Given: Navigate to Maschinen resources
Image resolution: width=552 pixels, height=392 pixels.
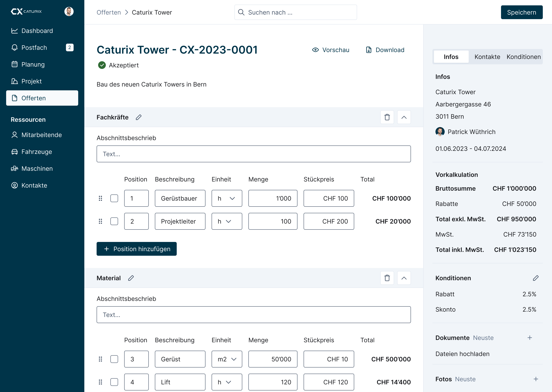Looking at the screenshot, I should [x=37, y=169].
